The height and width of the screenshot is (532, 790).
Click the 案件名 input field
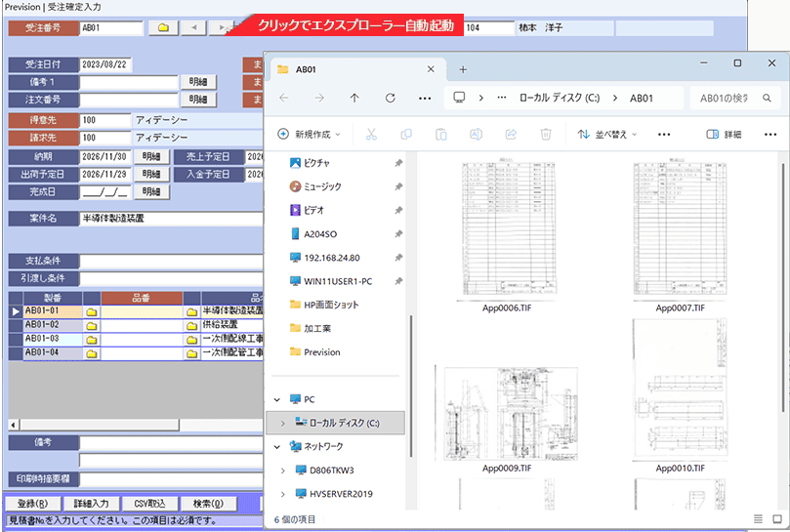pyautogui.click(x=171, y=218)
